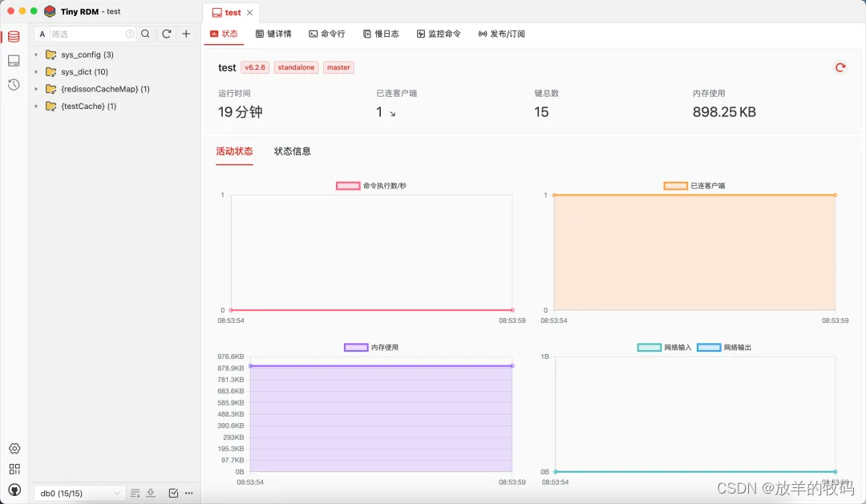Image resolution: width=866 pixels, height=504 pixels.
Task: Click the filter help question mark icon
Action: click(x=130, y=34)
